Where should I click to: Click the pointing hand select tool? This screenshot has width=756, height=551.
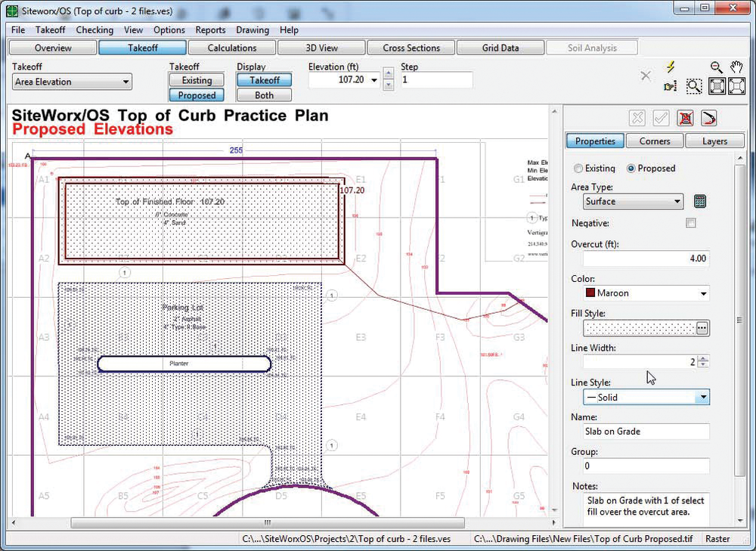(670, 86)
